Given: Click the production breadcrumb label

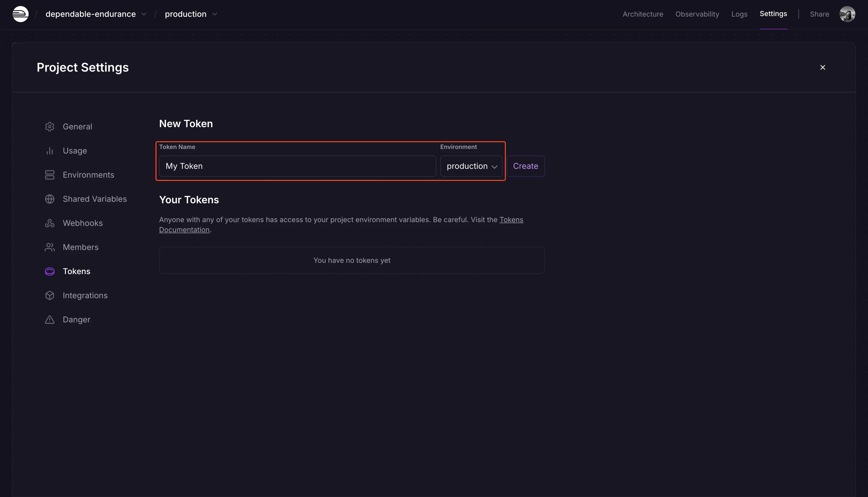Looking at the screenshot, I should (x=186, y=14).
